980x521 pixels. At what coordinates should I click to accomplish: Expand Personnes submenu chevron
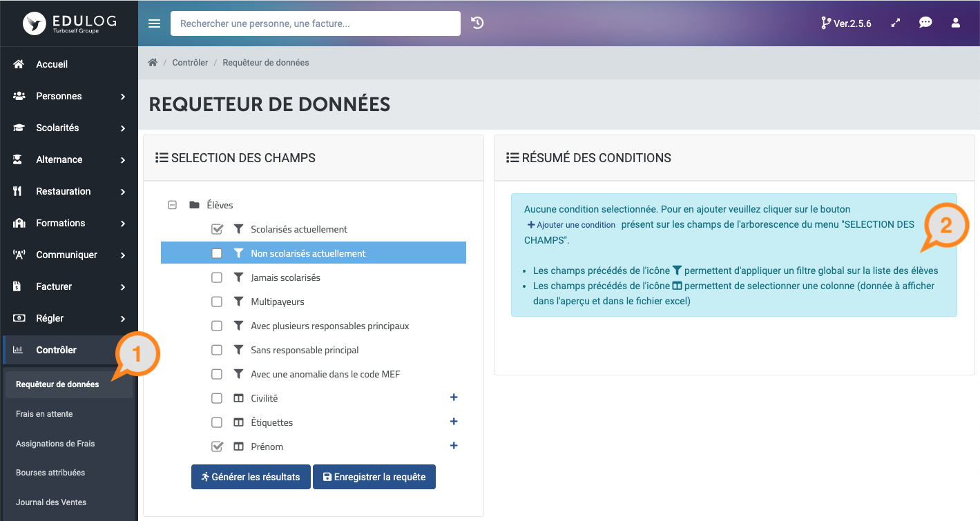[123, 97]
